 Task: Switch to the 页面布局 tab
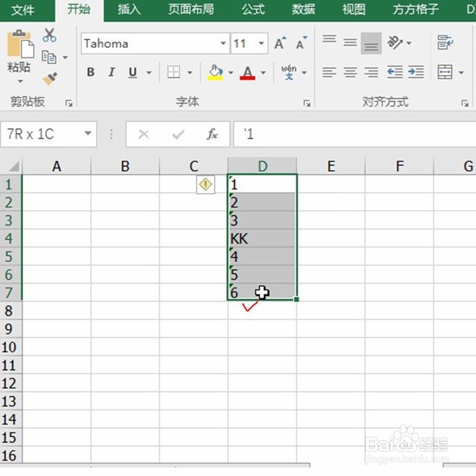tap(191, 9)
